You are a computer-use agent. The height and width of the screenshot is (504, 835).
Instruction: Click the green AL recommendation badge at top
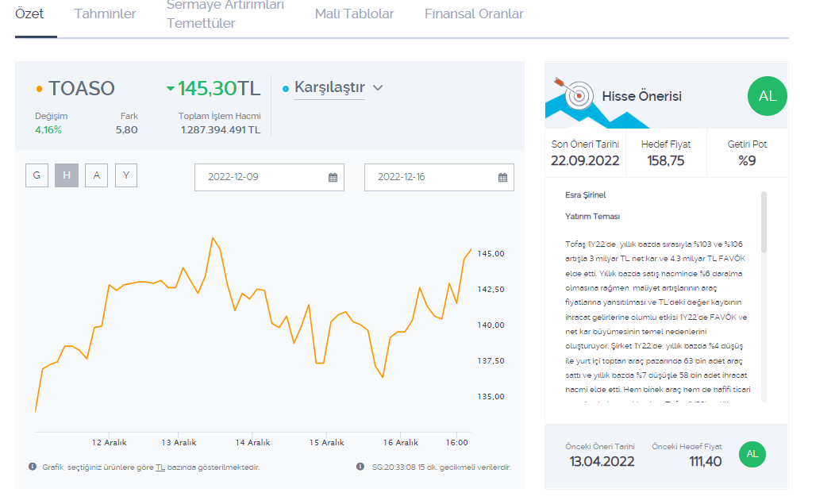[x=767, y=96]
